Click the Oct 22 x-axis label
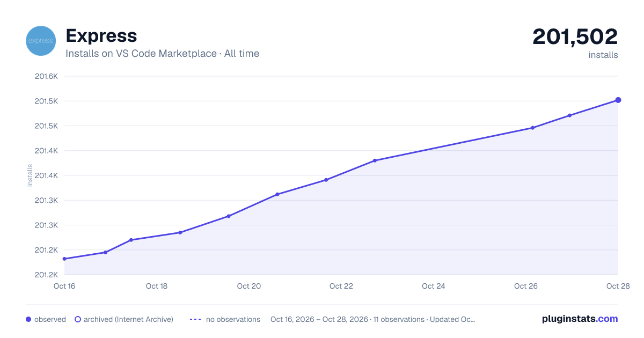This screenshot has width=644, height=338. pyautogui.click(x=341, y=286)
